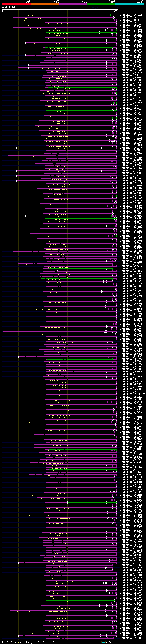The width and height of the screenshot is (146, 644).
Task: Select hit UniRef100_B9RUF0
Action: pos(131,27)
